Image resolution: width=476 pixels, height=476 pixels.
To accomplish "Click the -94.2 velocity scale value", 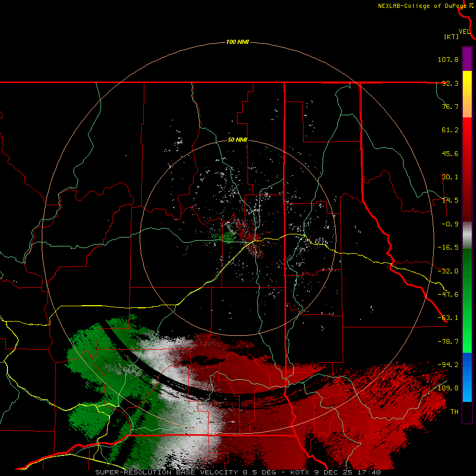I will click(448, 364).
